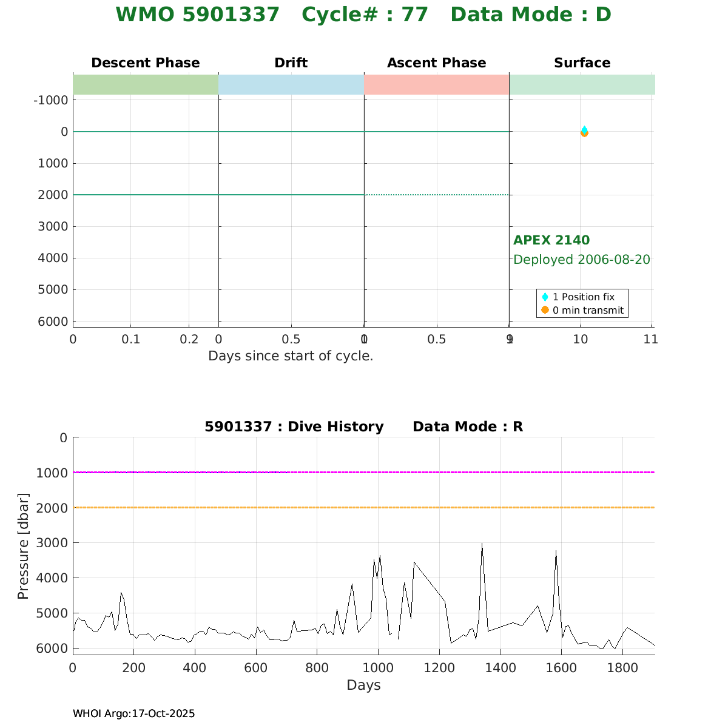
Task: Click the magenta 1000 dbar line in Dive History
Action: (x=364, y=472)
